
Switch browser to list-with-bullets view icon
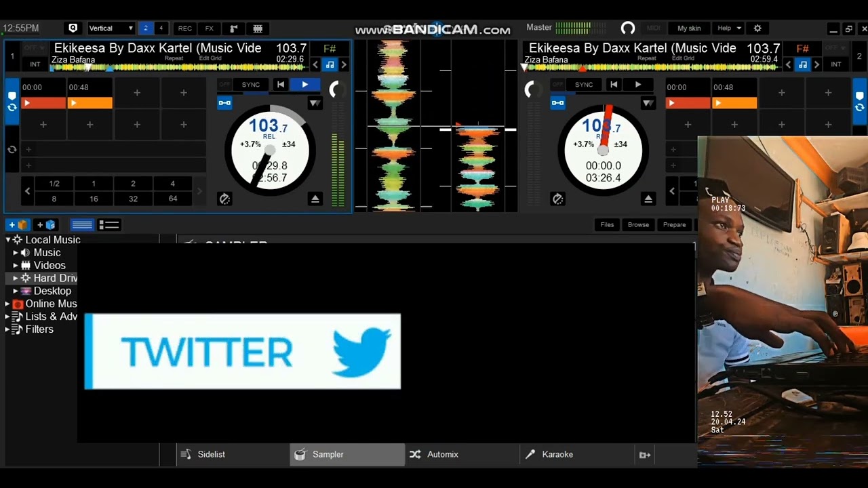108,225
